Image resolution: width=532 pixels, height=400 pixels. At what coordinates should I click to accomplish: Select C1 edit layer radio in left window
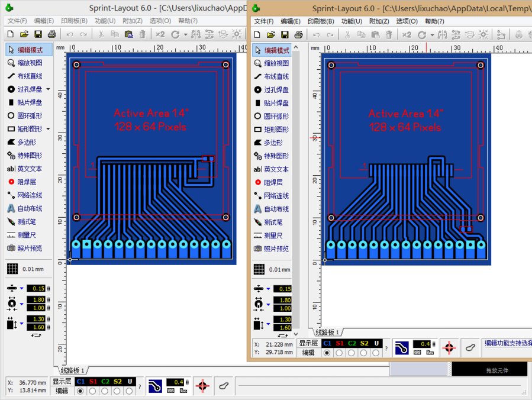(x=80, y=391)
